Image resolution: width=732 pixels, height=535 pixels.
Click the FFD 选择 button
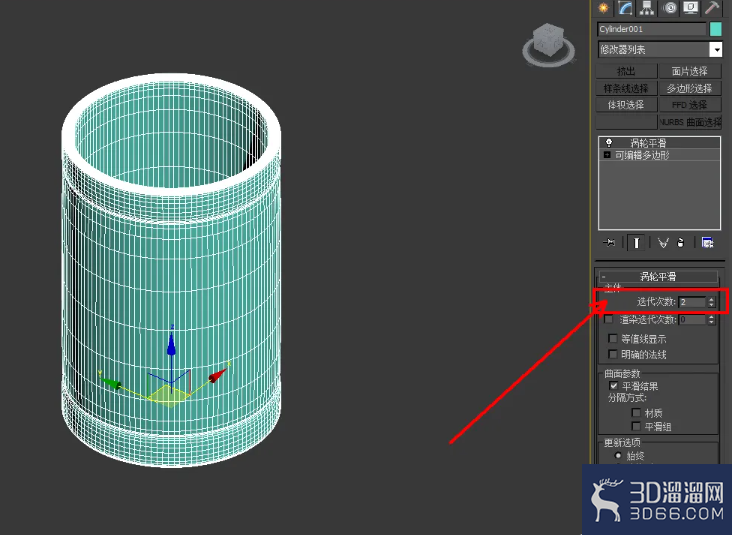[x=690, y=105]
